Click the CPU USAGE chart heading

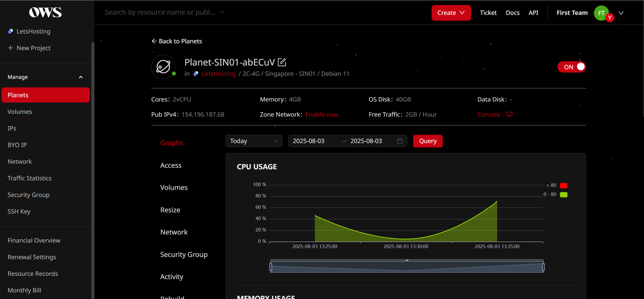pos(257,167)
